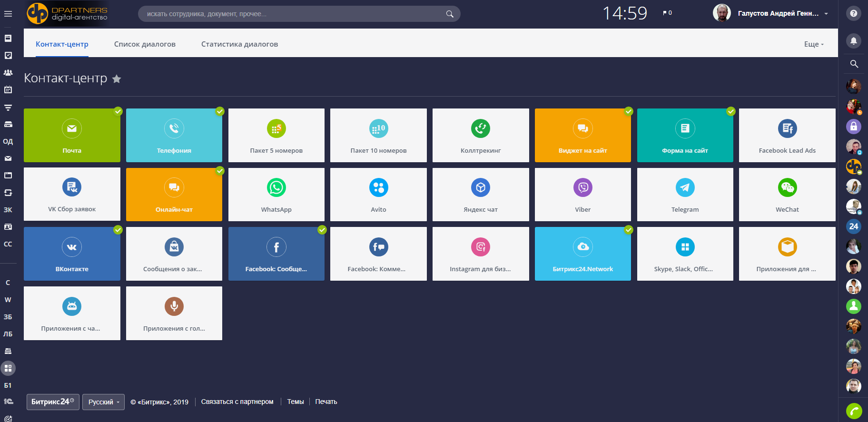Open the Битрикс24.Network tile
868x422 pixels.
click(x=583, y=254)
